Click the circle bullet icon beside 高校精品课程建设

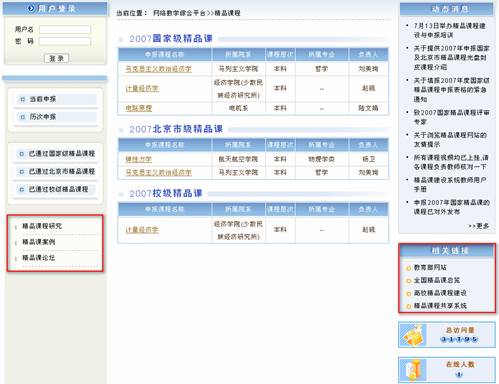[408, 294]
